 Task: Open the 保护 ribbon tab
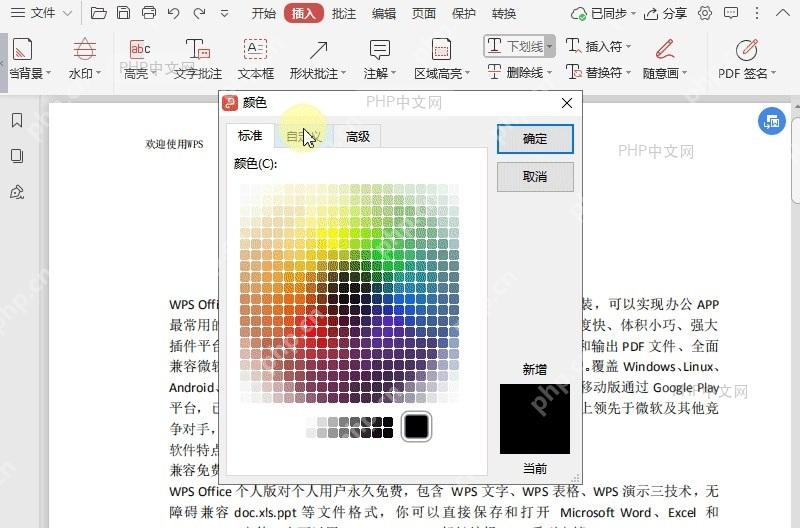(464, 13)
